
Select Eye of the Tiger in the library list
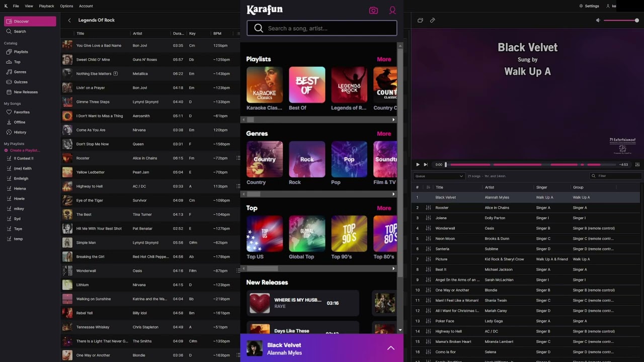pos(150,200)
